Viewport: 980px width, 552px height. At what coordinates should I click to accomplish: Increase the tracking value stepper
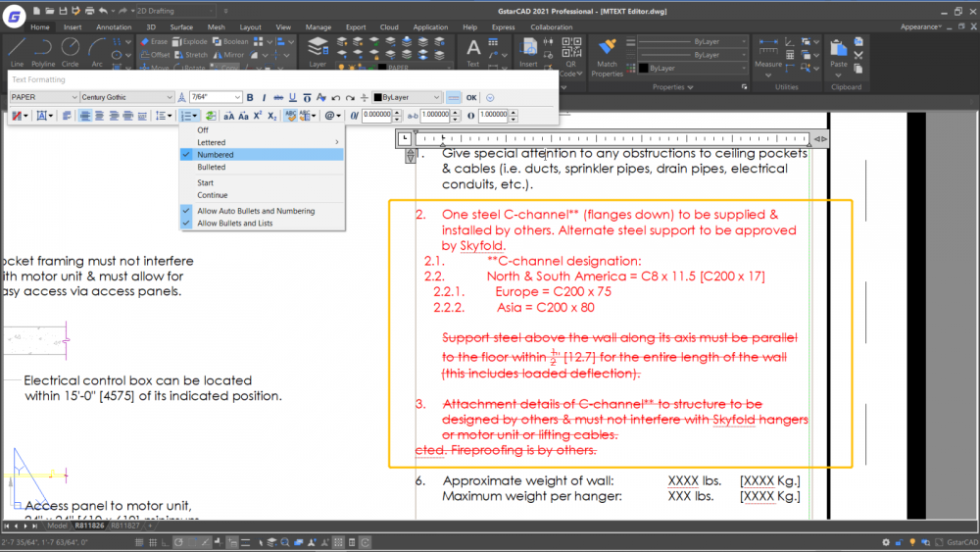[x=455, y=113]
